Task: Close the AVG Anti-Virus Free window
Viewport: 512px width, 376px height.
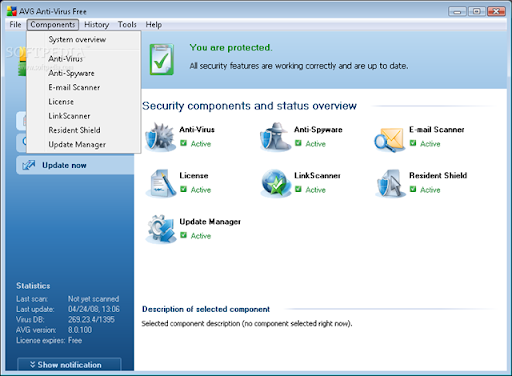Action: [496, 12]
